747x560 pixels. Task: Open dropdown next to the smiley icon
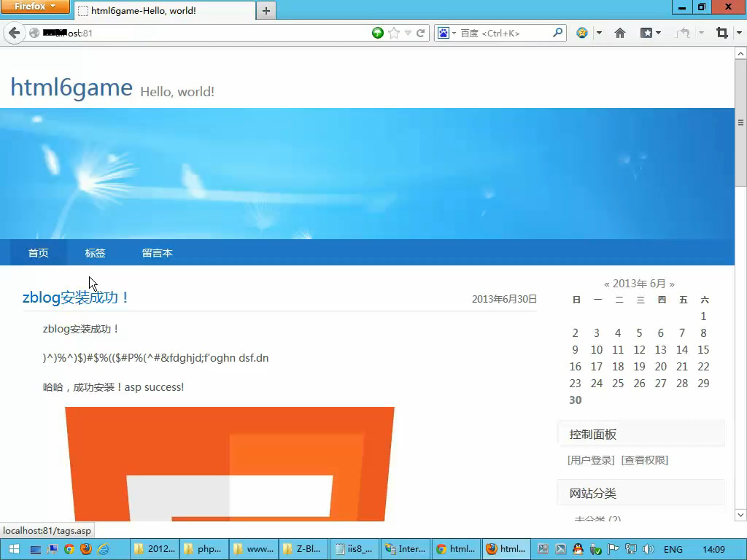600,33
